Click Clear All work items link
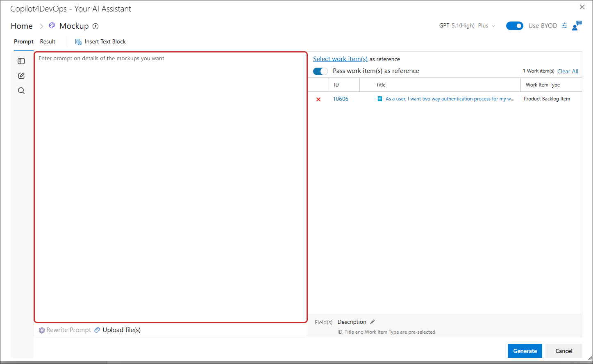The height and width of the screenshot is (364, 593). 568,71
